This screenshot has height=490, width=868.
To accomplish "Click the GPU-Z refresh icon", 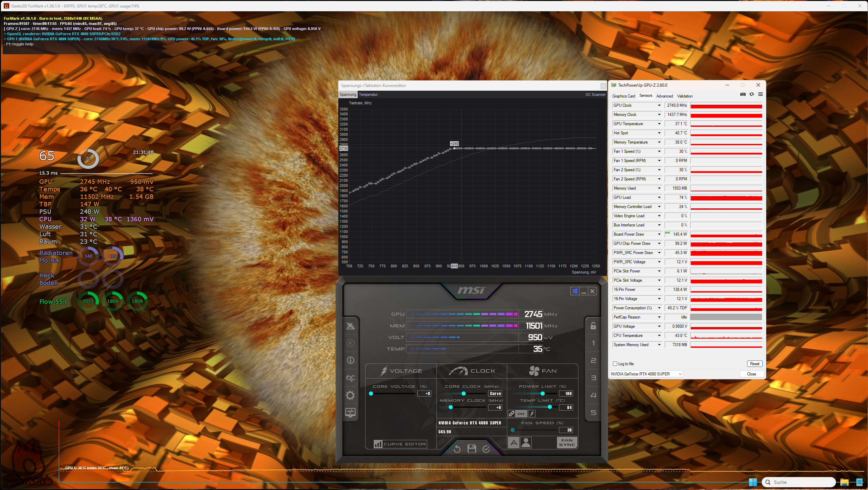I will (x=751, y=94).
